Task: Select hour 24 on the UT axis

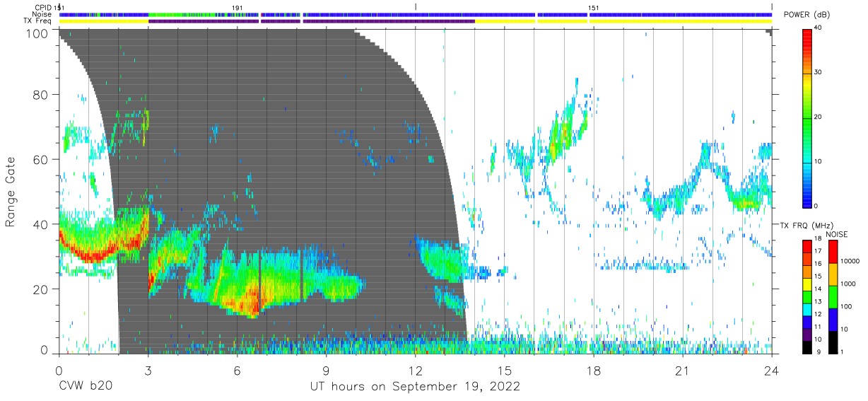Action: [x=771, y=371]
